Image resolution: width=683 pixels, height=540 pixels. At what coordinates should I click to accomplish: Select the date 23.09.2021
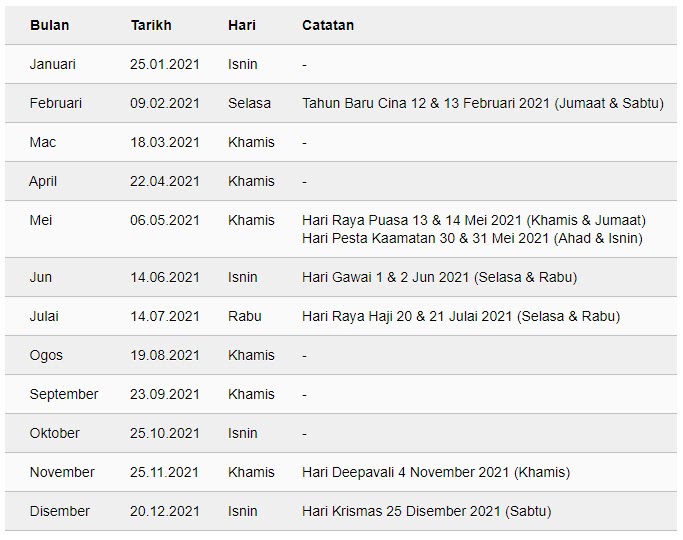pos(165,394)
